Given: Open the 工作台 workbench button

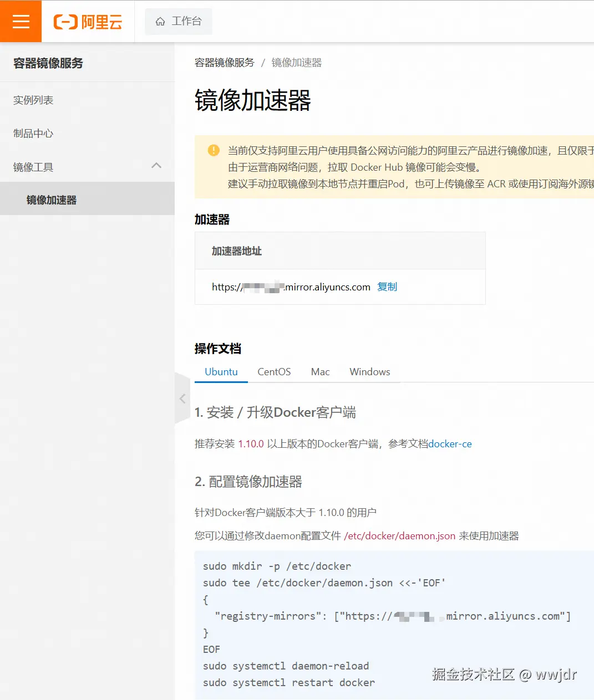Looking at the screenshot, I should pos(179,22).
